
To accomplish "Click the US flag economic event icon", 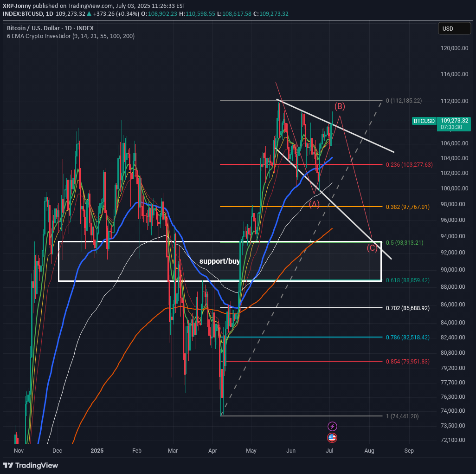I will pos(332,438).
